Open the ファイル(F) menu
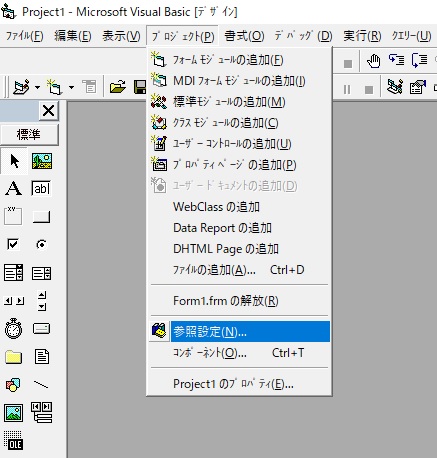Image resolution: width=437 pixels, height=458 pixels. point(24,35)
